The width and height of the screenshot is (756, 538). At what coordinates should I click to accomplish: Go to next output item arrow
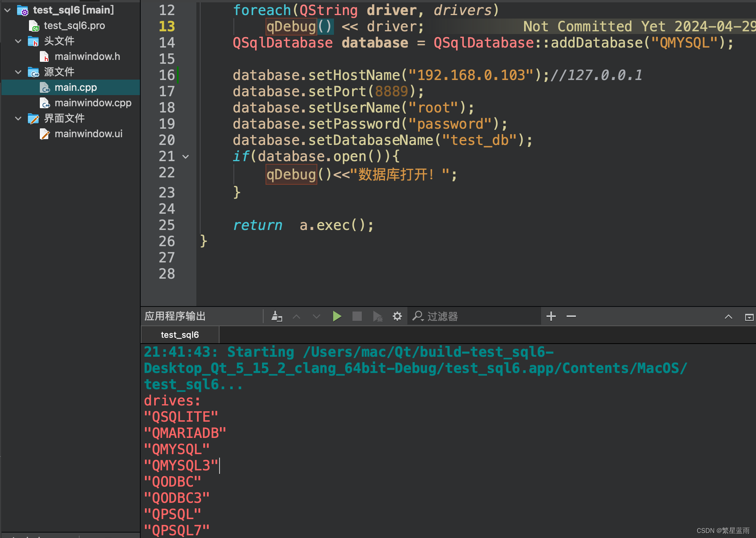[x=317, y=317]
